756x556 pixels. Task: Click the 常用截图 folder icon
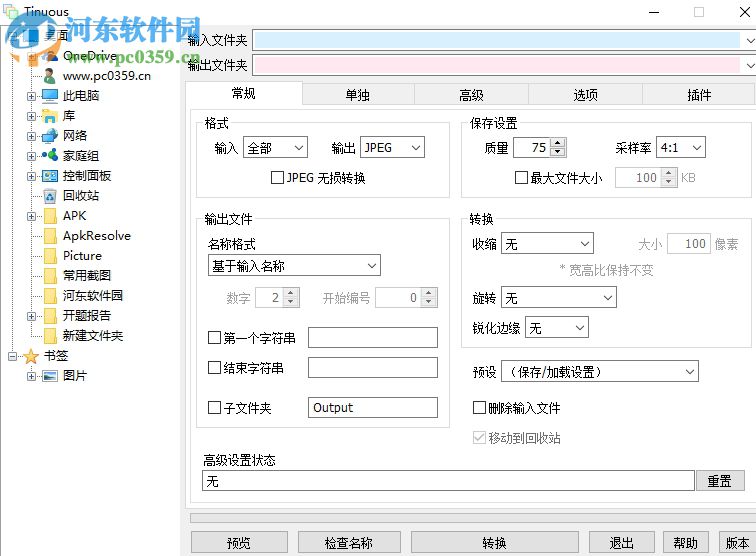point(50,276)
